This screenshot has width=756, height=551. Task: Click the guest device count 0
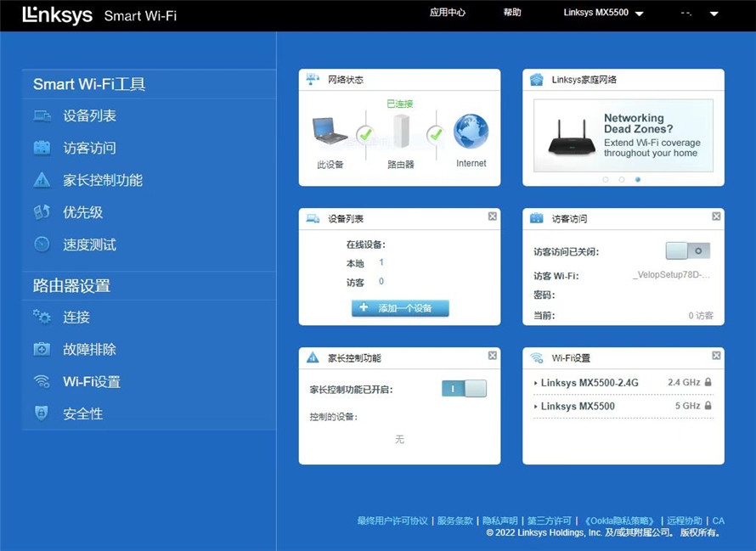tap(381, 282)
